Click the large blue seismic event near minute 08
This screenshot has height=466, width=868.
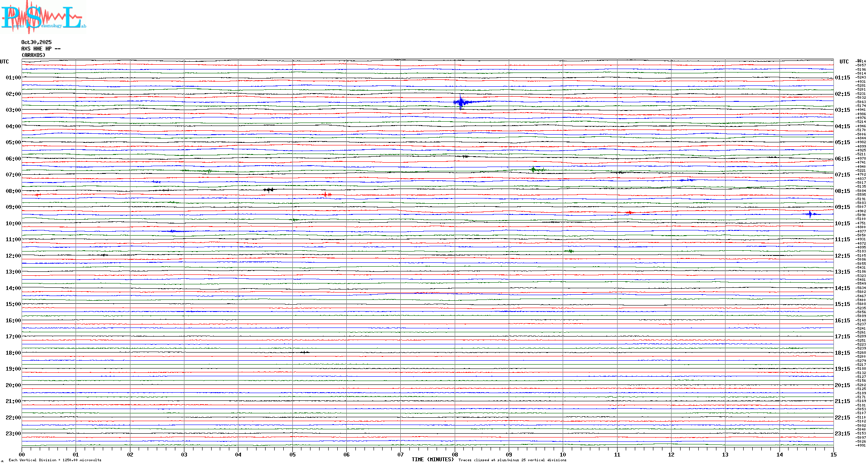tap(461, 102)
